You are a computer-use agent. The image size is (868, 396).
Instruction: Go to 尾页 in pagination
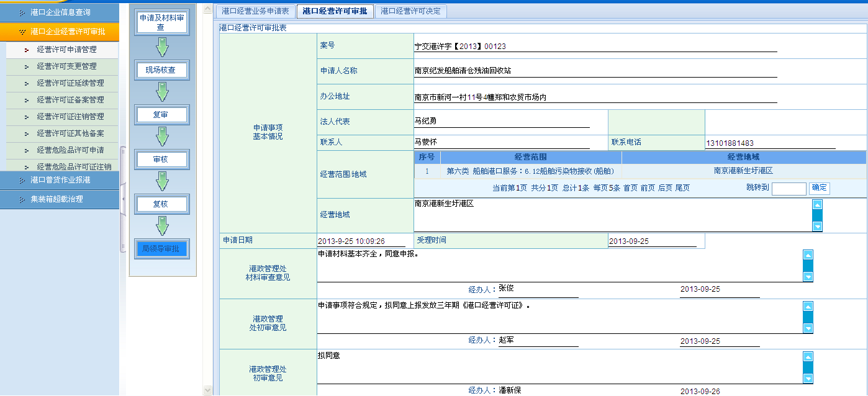[682, 188]
